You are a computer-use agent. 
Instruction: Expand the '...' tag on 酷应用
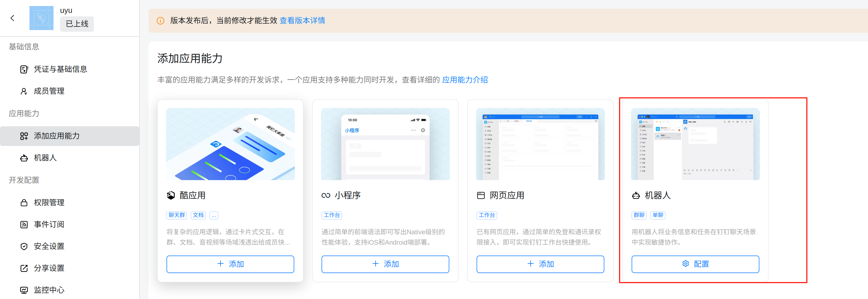tap(214, 215)
